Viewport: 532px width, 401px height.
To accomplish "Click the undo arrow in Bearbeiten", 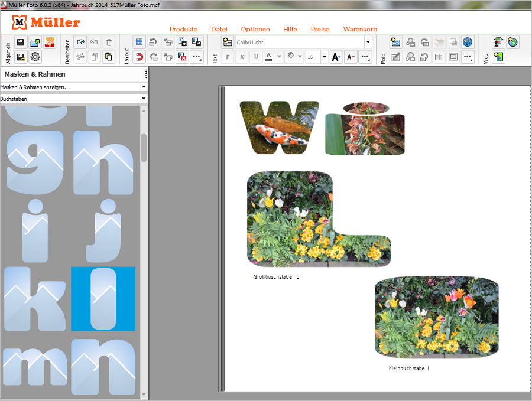I will [x=80, y=43].
